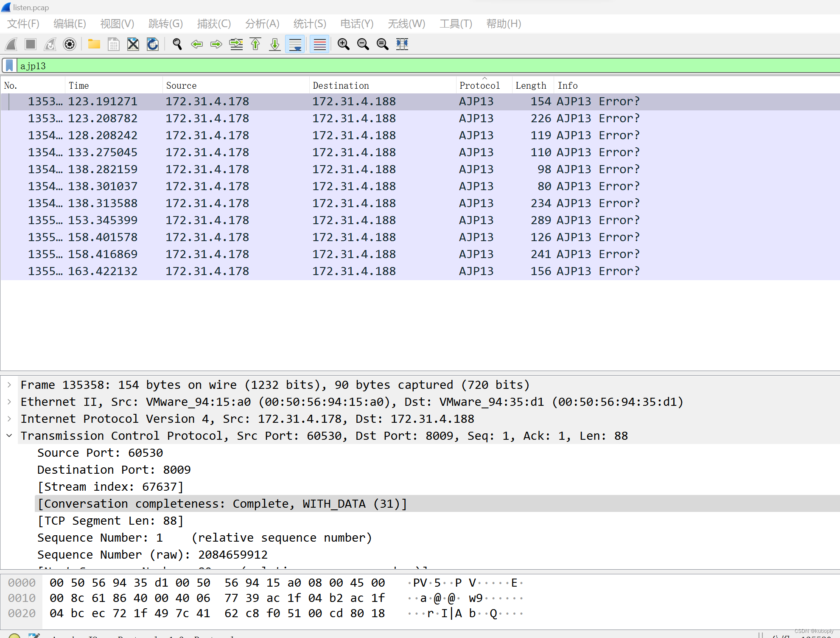Sort by the Info column header

(x=697, y=85)
